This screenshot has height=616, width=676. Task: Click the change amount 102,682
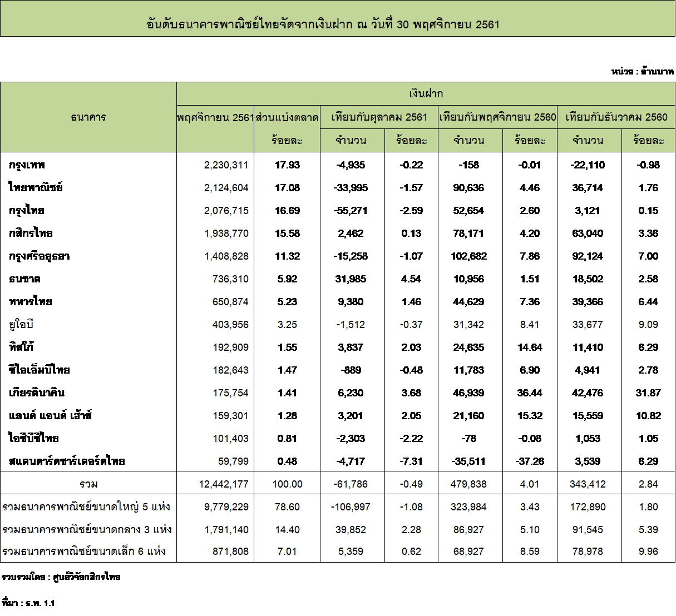468,256
